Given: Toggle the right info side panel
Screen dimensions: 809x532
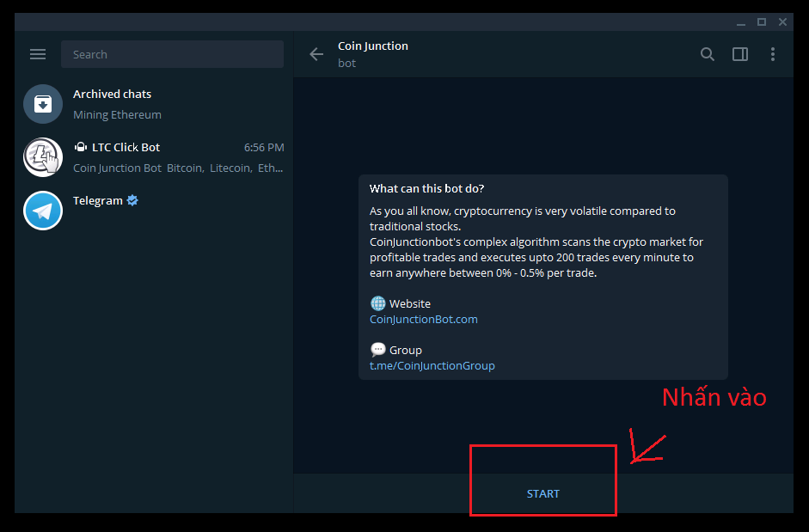Looking at the screenshot, I should click(740, 54).
